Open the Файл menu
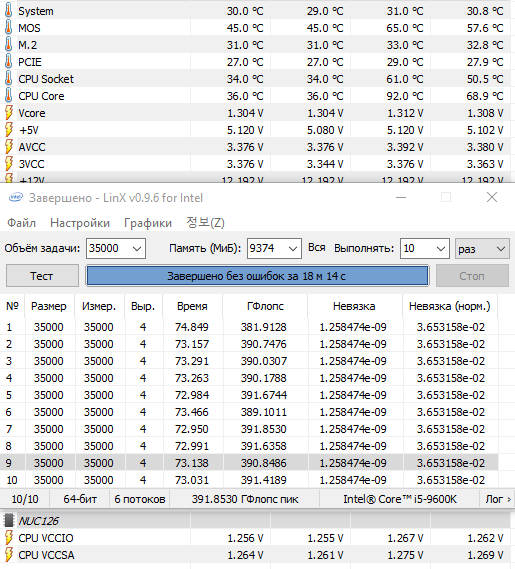The width and height of the screenshot is (515, 569). click(21, 222)
